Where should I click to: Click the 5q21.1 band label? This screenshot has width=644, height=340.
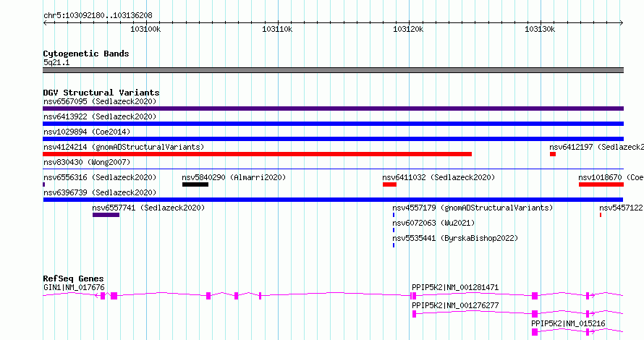(x=56, y=62)
